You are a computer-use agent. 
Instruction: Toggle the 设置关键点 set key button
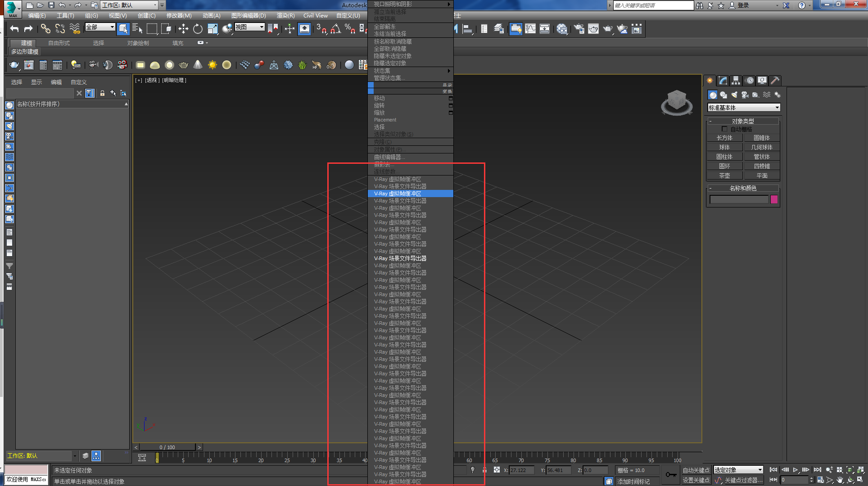tap(696, 480)
